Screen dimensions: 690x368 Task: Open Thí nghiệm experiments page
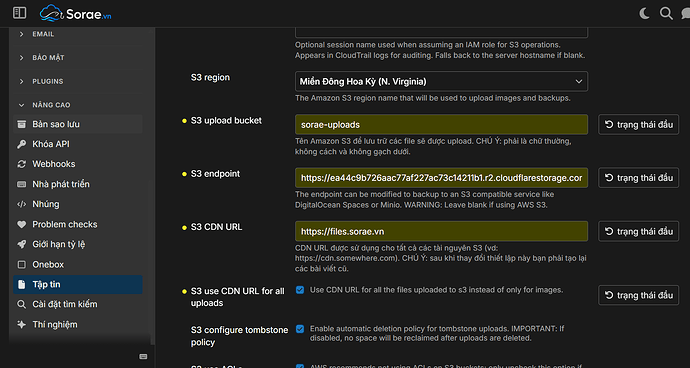(78, 324)
